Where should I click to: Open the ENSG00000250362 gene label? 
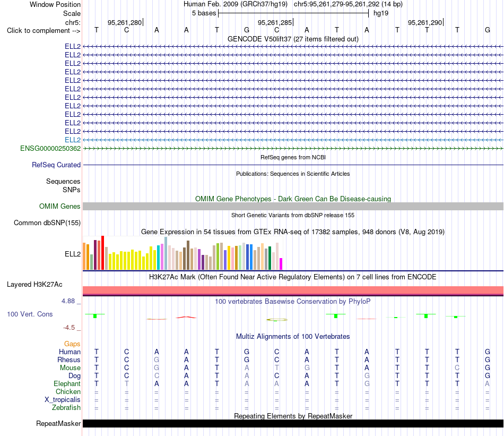(x=50, y=148)
